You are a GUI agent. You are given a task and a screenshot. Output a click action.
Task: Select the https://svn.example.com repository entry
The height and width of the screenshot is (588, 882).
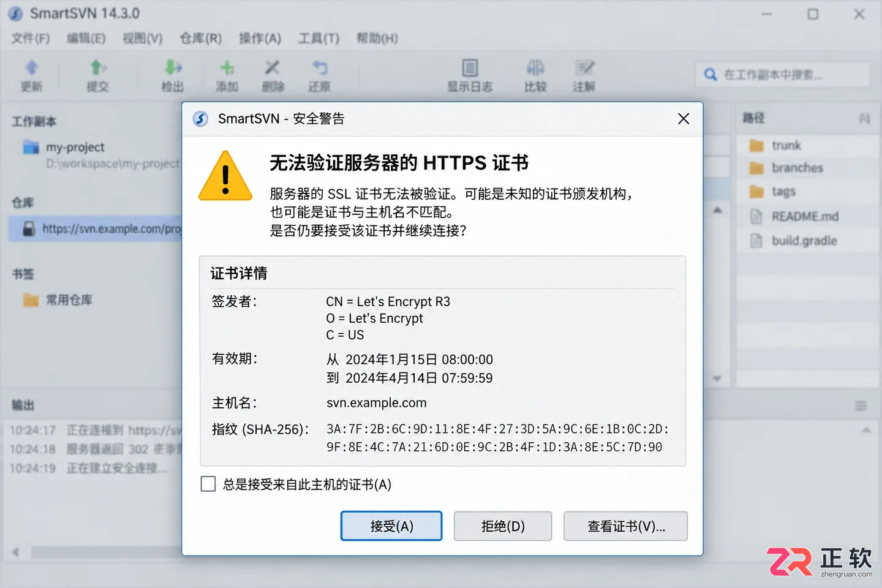tap(96, 229)
